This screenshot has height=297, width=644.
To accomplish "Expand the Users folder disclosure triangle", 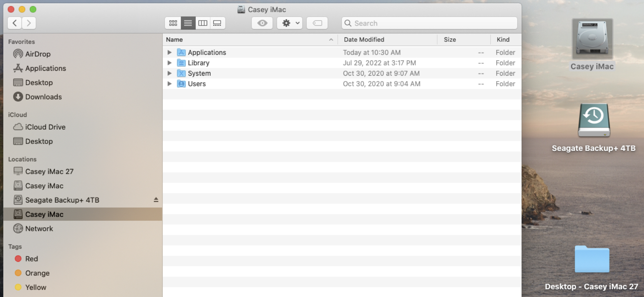I will pyautogui.click(x=169, y=84).
